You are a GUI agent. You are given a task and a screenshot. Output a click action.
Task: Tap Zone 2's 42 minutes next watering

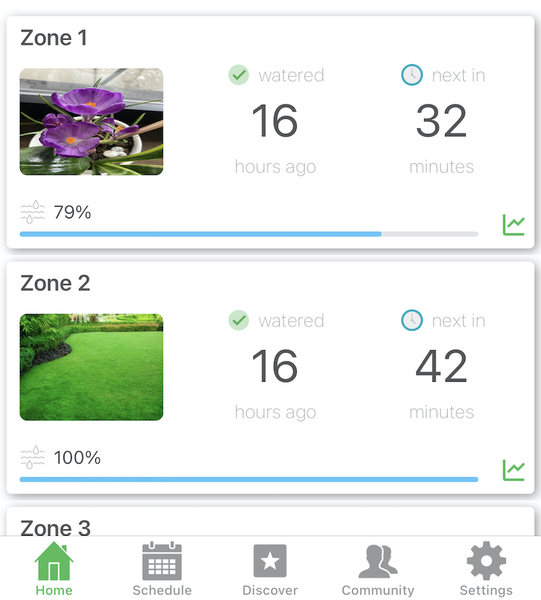pyautogui.click(x=442, y=383)
